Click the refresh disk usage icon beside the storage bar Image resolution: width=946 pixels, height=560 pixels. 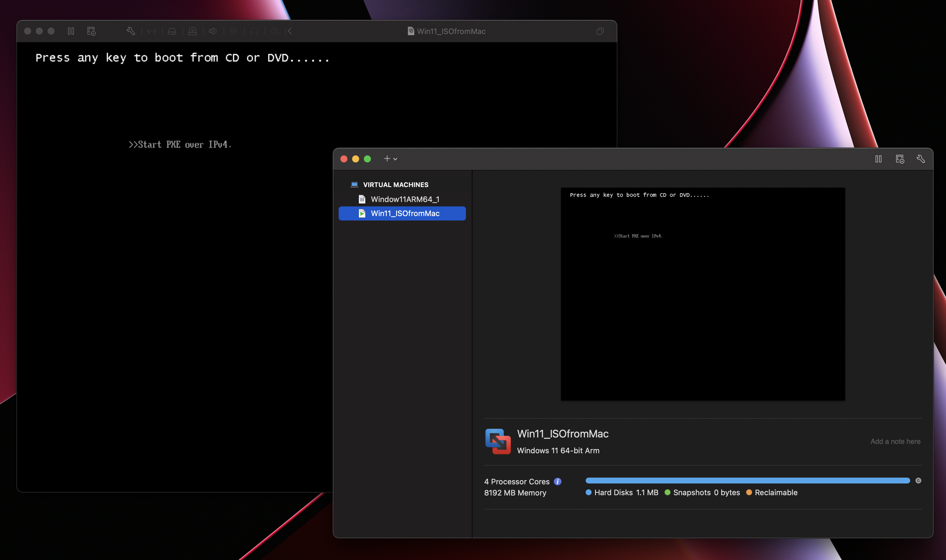tap(918, 480)
